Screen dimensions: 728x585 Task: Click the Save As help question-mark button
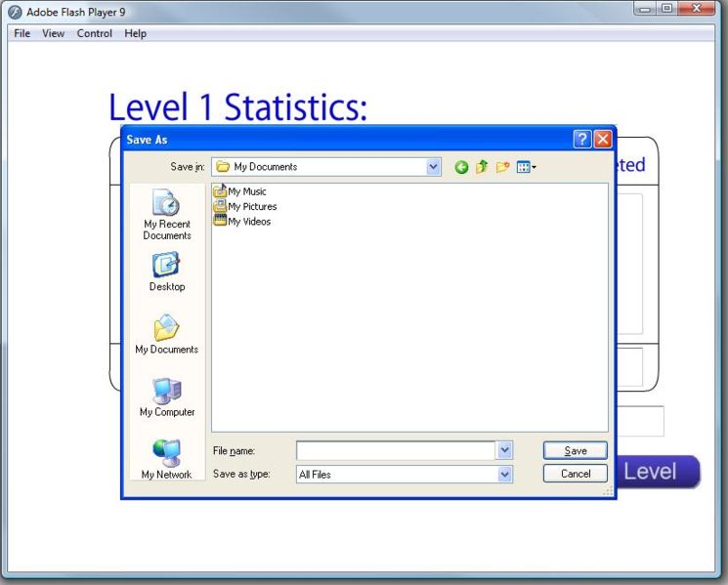point(582,139)
